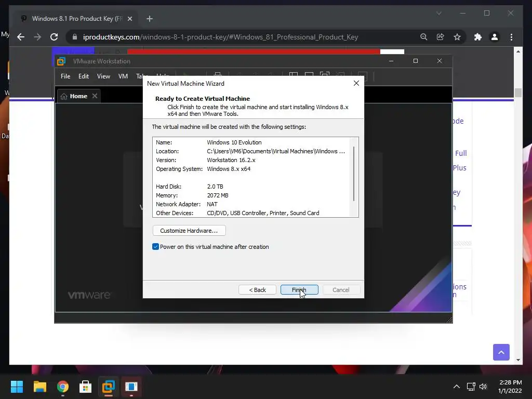532x399 pixels.
Task: Click the VMware Workstation title bar icon
Action: tap(61, 61)
